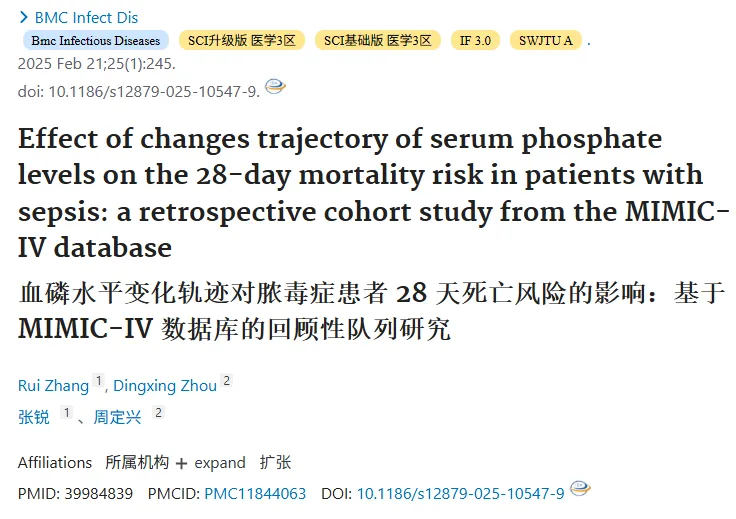Click the SWJTU A badge
736x519 pixels.
[x=546, y=40]
